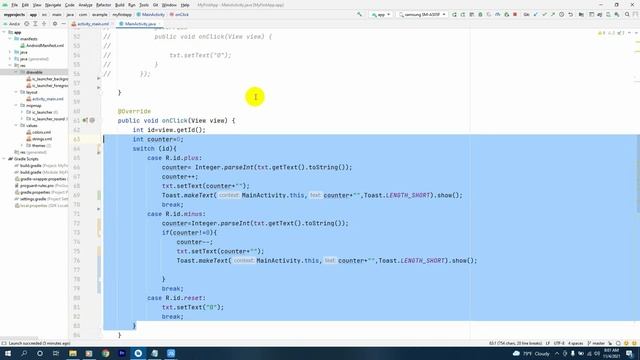The height and width of the screenshot is (360, 640).
Task: Click line 63 'int counter=0;' in editor
Action: (158, 139)
